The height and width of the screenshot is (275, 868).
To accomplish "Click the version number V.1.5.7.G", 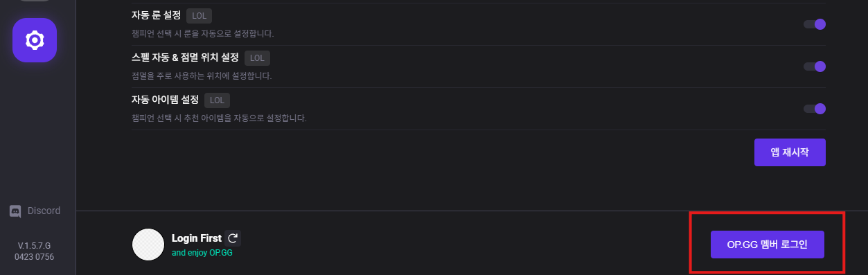I will tap(35, 245).
